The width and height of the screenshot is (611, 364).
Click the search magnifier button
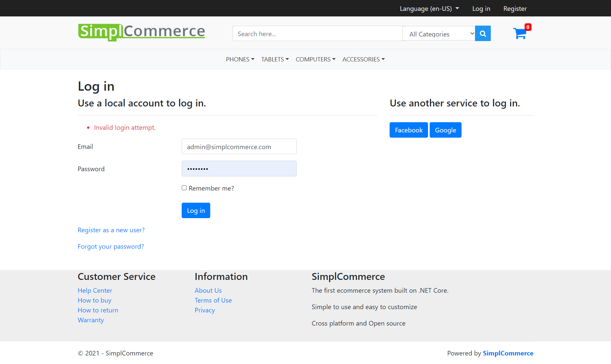(x=483, y=34)
